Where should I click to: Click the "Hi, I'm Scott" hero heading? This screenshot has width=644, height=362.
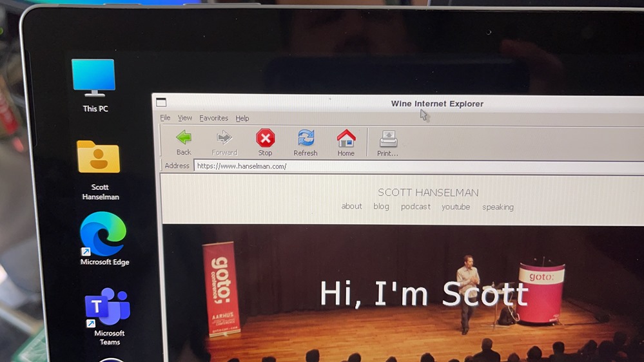click(424, 294)
